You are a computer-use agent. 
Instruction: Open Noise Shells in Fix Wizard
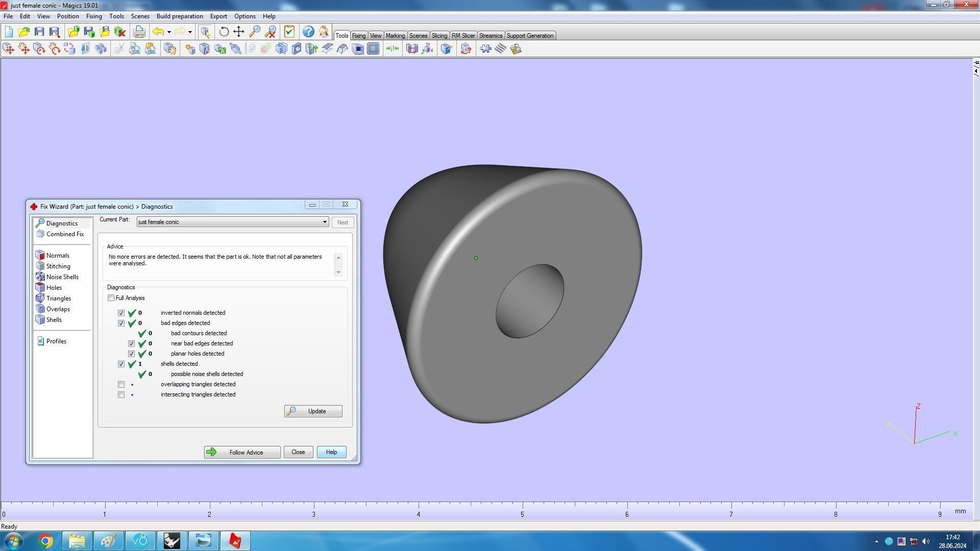[62, 277]
